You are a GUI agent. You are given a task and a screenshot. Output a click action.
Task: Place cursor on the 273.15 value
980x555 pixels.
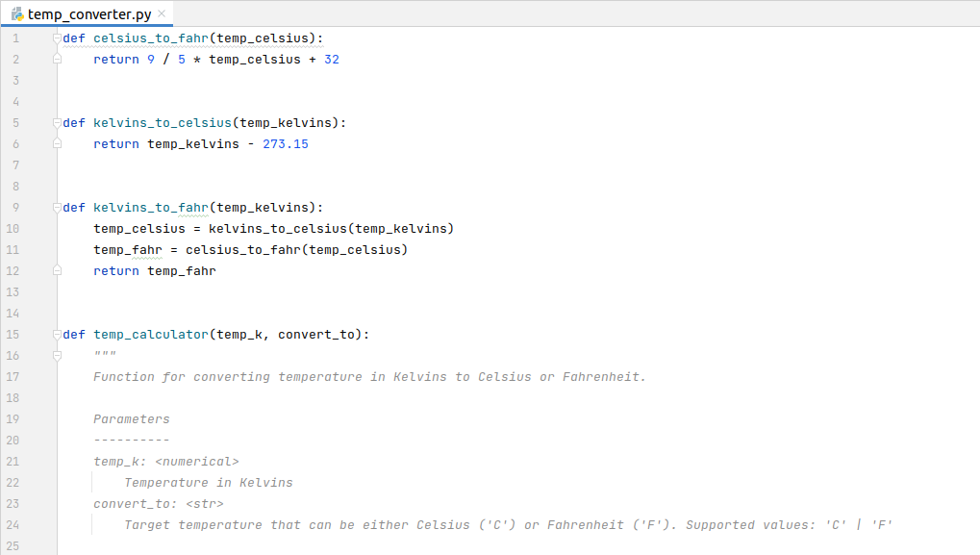pyautogui.click(x=286, y=144)
